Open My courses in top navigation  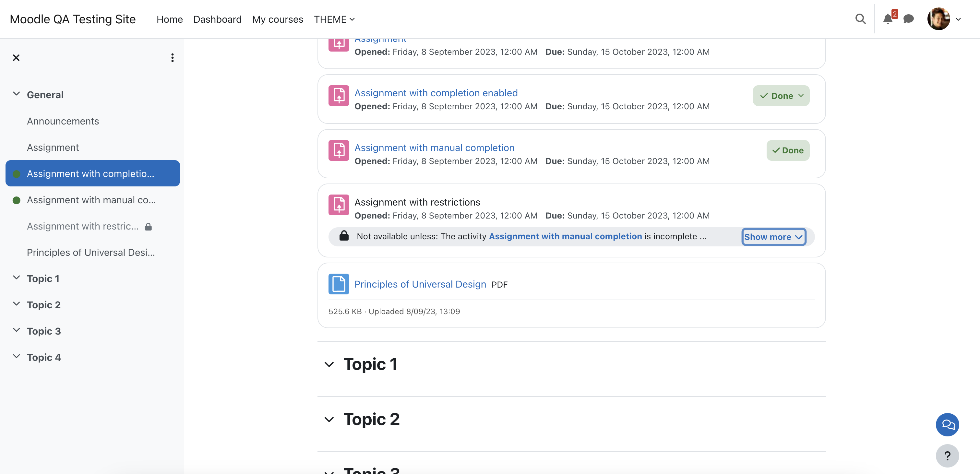click(277, 19)
